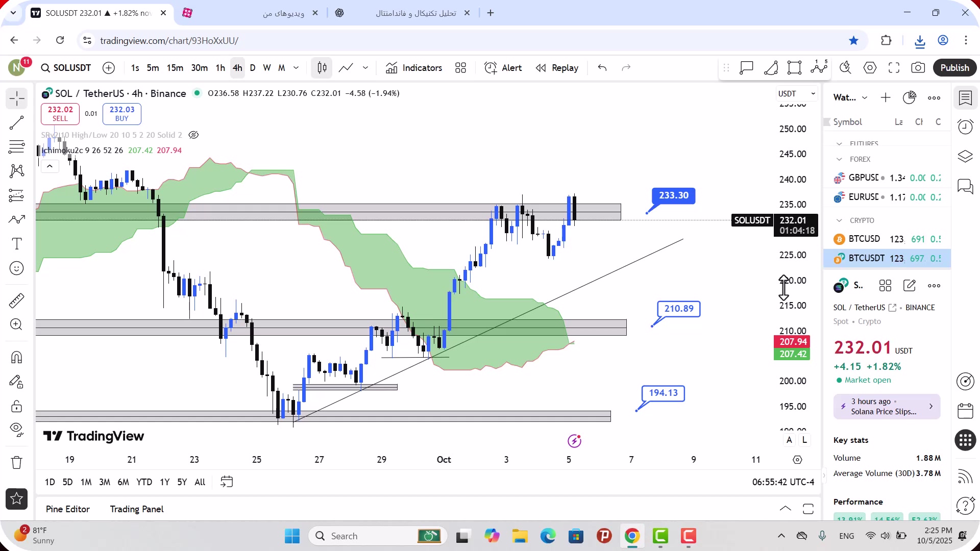980x551 pixels.
Task: Open chart settings hexagon icon
Action: [x=870, y=68]
